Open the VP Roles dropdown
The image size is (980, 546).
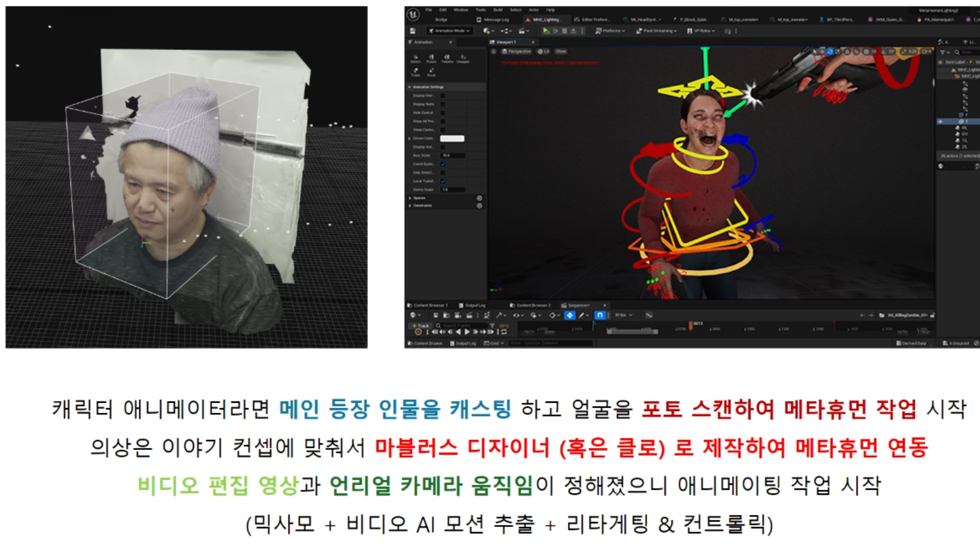tap(701, 30)
